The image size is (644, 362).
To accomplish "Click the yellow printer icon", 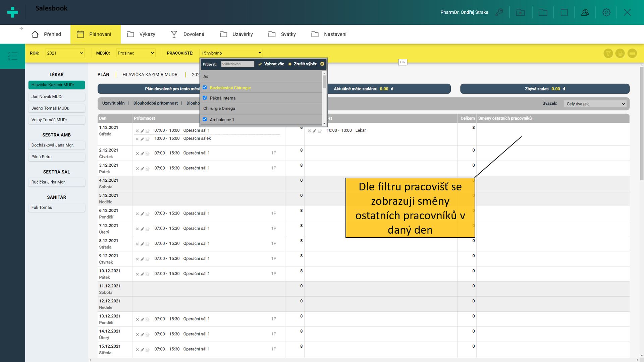I will click(620, 53).
